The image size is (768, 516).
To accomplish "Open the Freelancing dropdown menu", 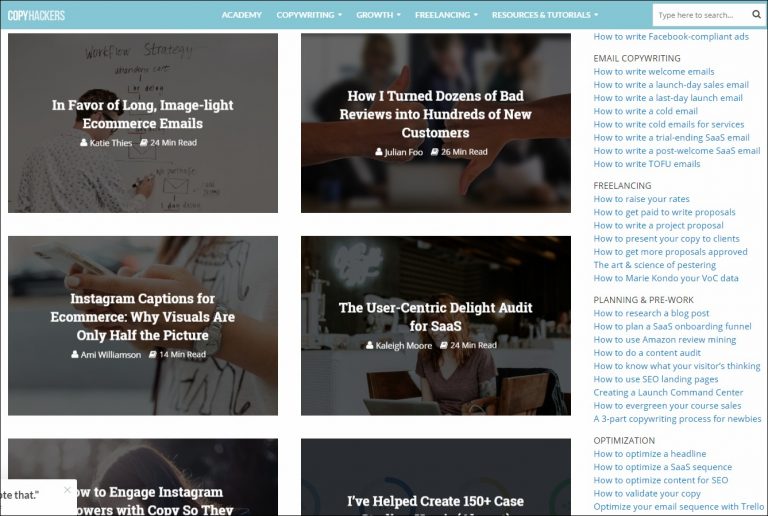I will coord(446,15).
